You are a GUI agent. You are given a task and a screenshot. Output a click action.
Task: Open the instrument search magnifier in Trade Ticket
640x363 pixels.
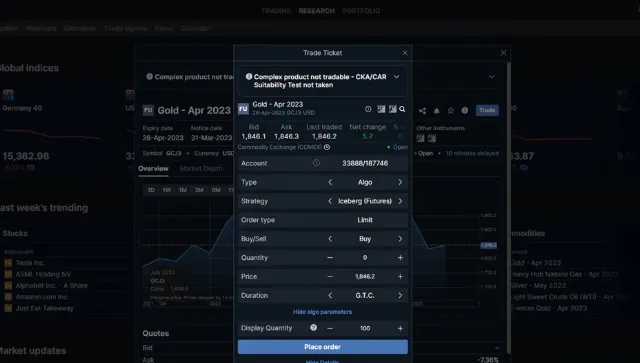click(402, 109)
